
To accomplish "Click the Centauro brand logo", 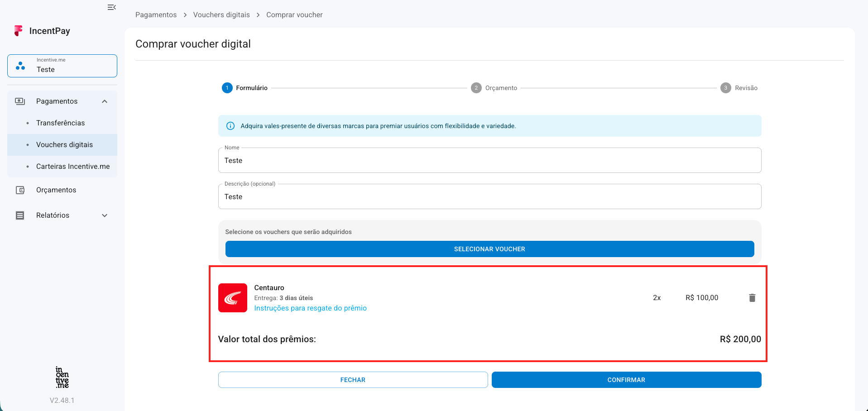I will pos(233,298).
